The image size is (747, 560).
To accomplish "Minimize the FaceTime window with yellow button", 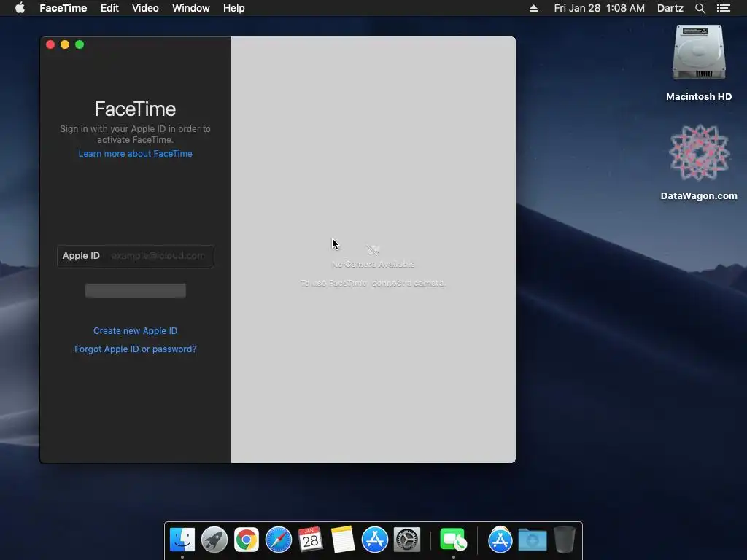I will (65, 44).
